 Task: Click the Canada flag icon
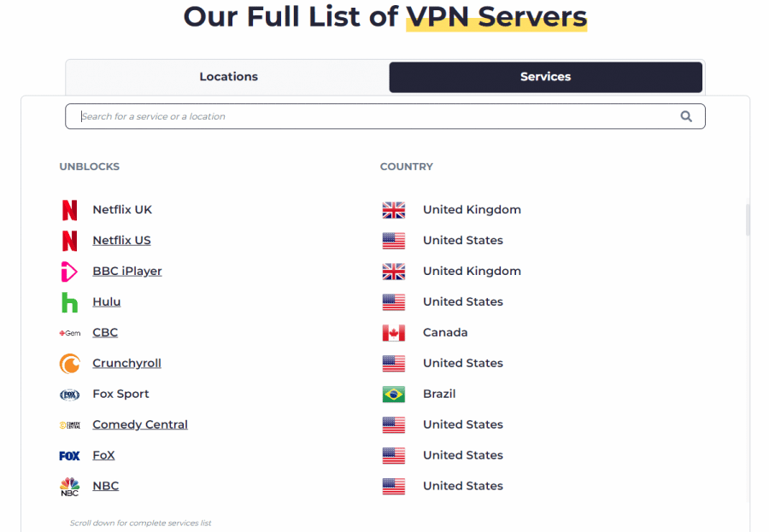coord(394,333)
